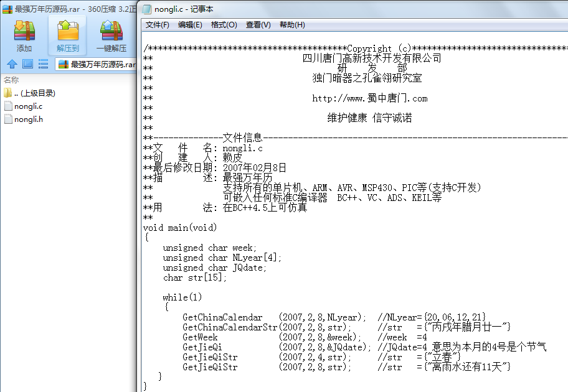Click the unsigned char JQdate; declaration
Image resolution: width=568 pixels, height=392 pixels.
coord(215,268)
